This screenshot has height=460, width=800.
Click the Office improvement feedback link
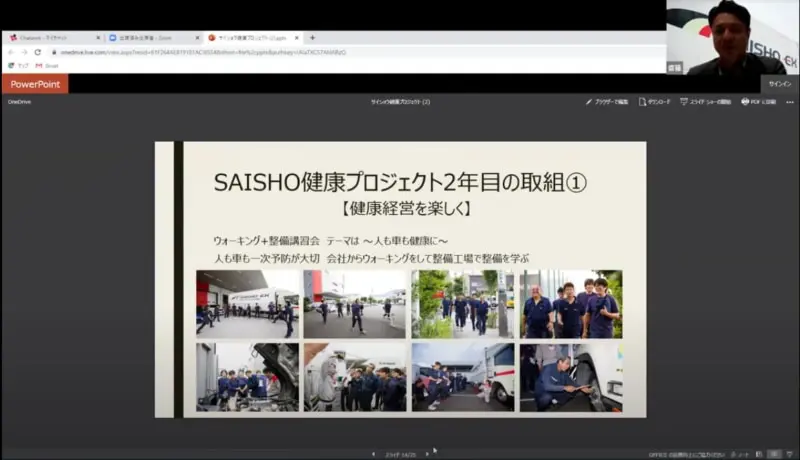coord(686,454)
